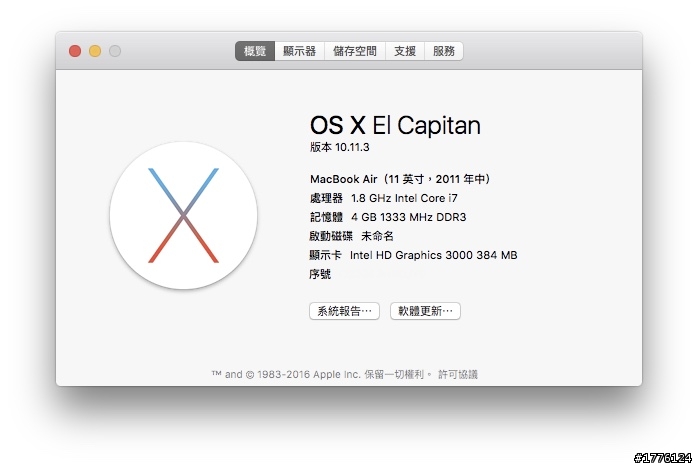Open the 許可協議 link
The height and width of the screenshot is (466, 698).
(458, 374)
